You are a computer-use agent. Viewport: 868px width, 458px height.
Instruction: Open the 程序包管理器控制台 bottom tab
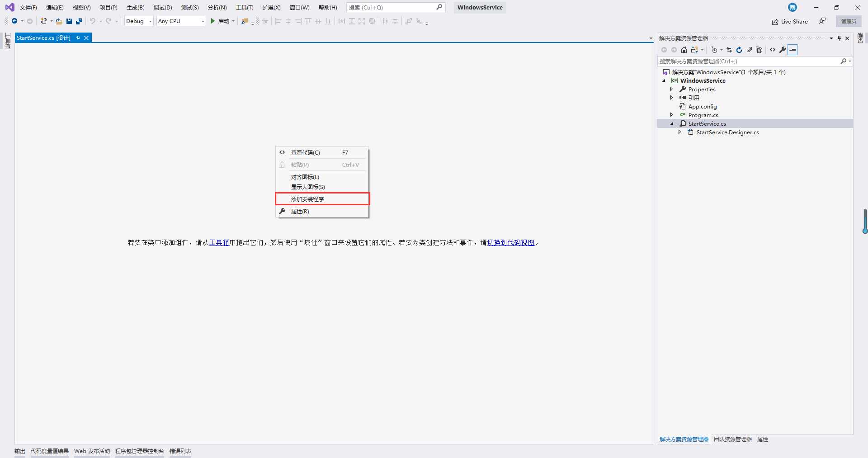click(140, 451)
